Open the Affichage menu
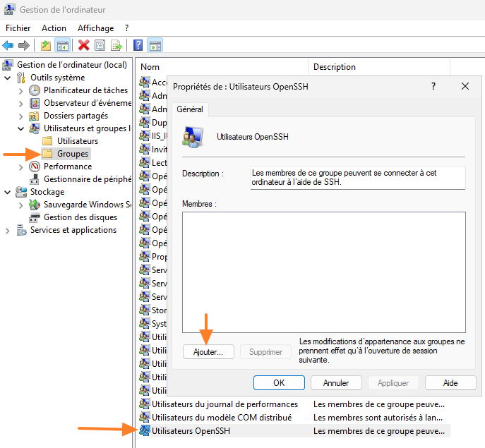Viewport: 485px width, 448px height. click(x=95, y=28)
